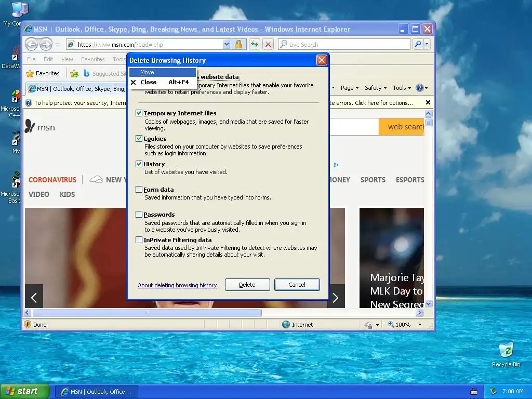This screenshot has width=532, height=399.
Task: Click the Live Search magnifier button
Action: 418,44
